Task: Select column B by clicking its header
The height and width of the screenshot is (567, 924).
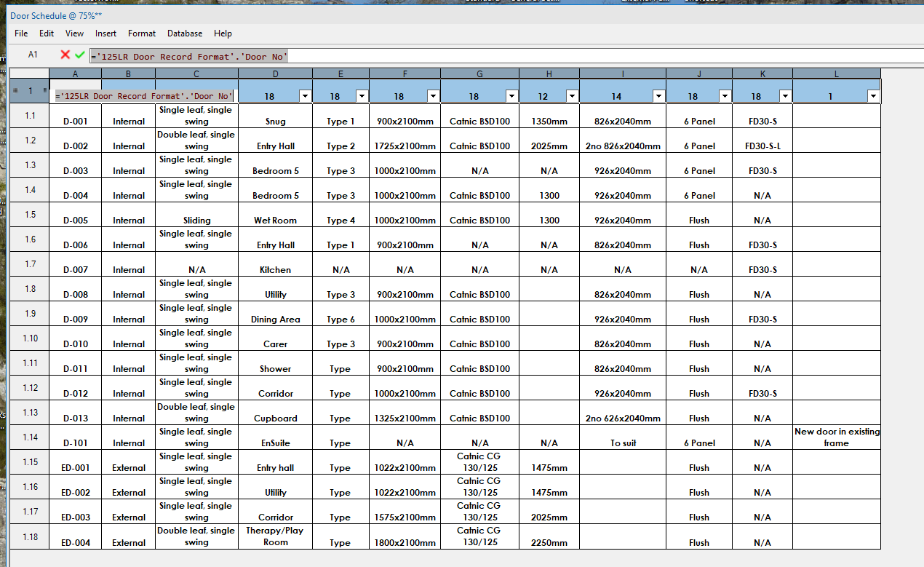Action: coord(128,74)
